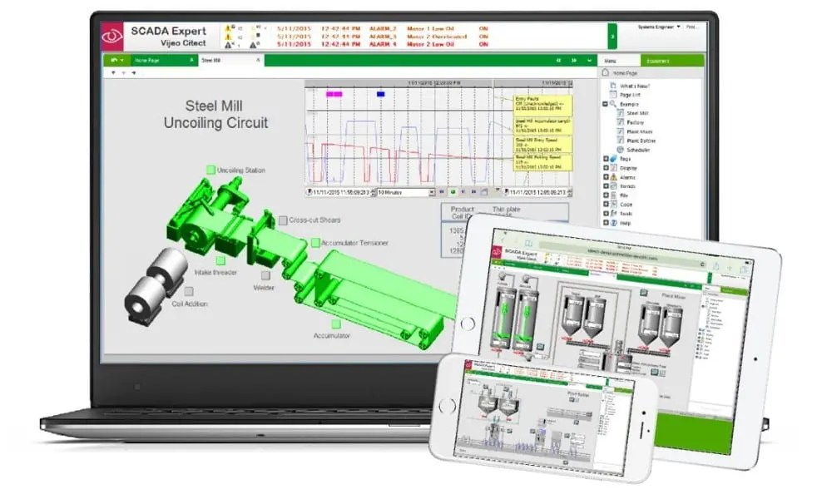Click the magenta event marker on trend

[x=334, y=94]
